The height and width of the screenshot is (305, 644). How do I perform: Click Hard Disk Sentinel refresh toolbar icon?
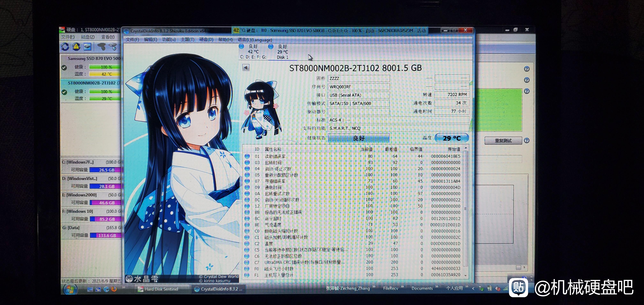(65, 47)
